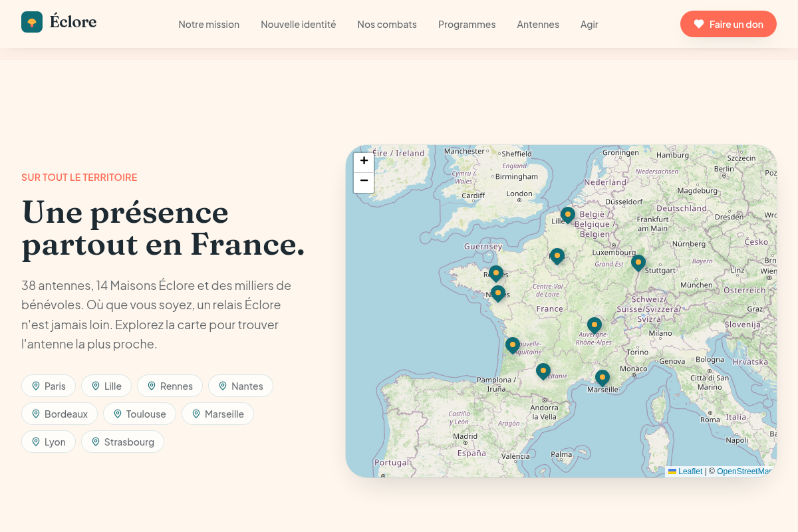Screen dimensions: 798x532
Task: Open the Notre mission menu item
Action: pyautogui.click(x=209, y=24)
